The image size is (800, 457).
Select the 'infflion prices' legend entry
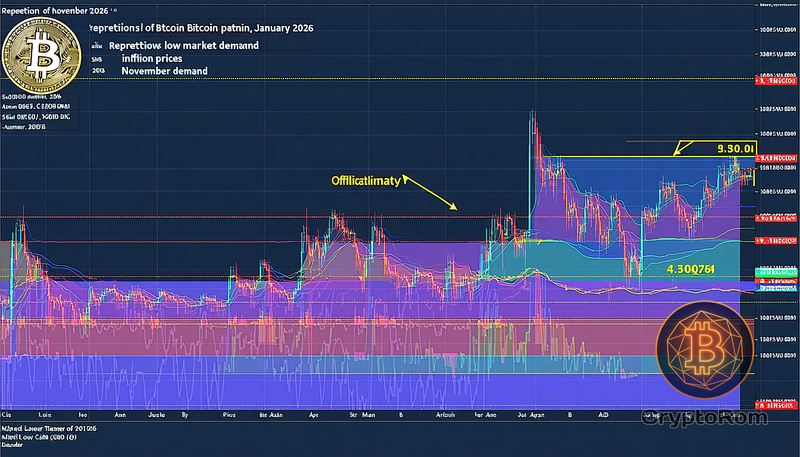point(152,58)
